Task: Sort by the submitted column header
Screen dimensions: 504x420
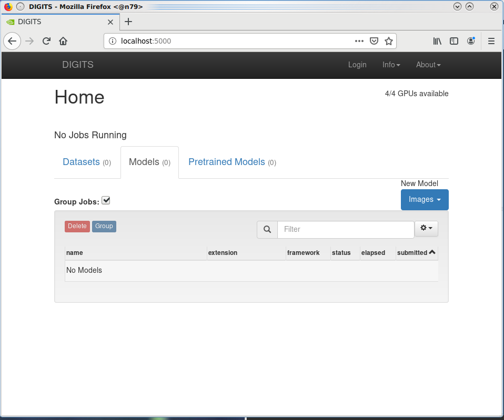Action: (x=417, y=253)
